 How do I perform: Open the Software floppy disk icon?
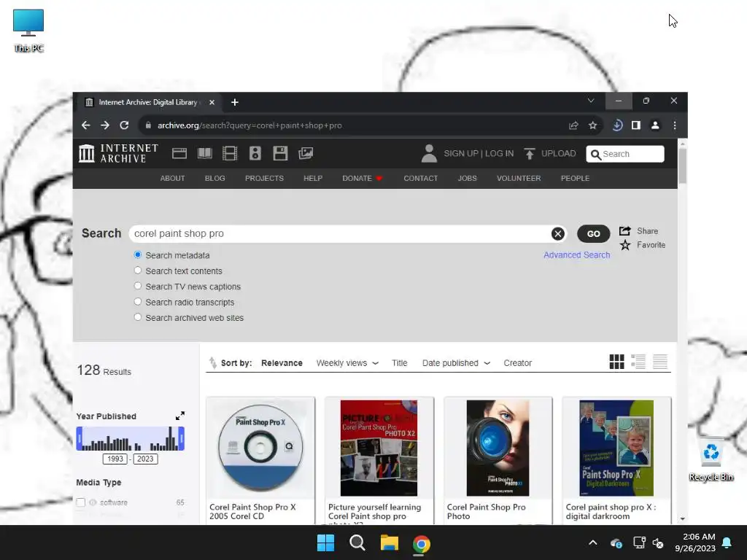[x=280, y=153]
